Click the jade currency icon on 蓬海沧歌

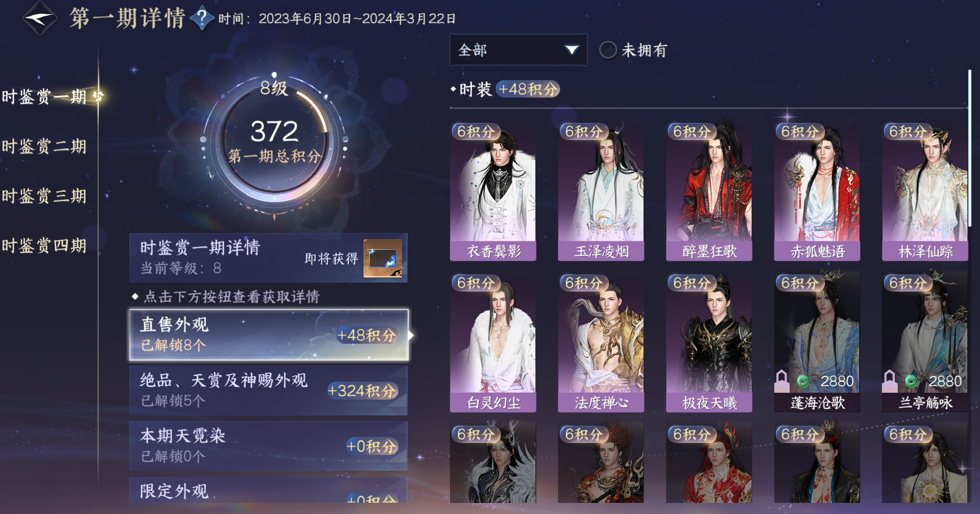[x=803, y=381]
